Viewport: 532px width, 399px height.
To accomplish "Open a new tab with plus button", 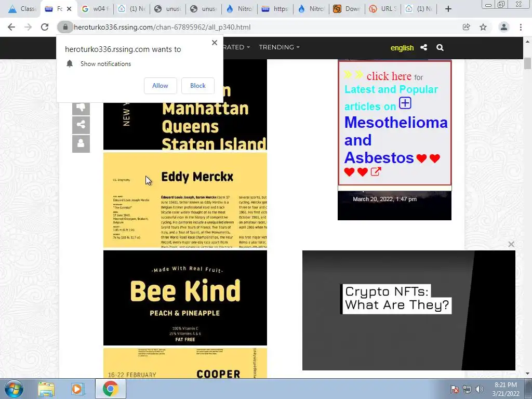I will coord(448,9).
